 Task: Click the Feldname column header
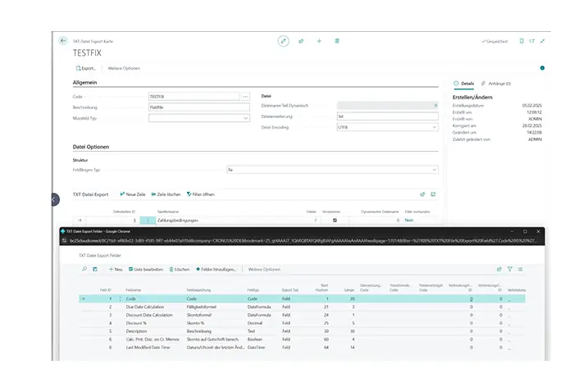pos(134,289)
